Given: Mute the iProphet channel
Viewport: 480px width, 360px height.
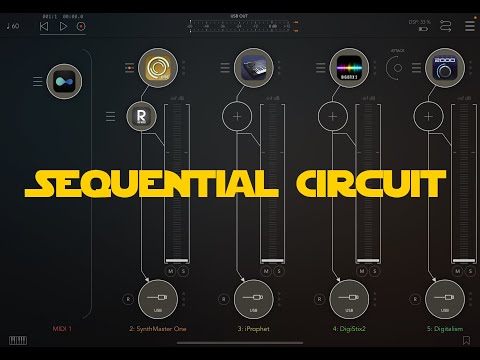Looking at the screenshot, I should 266,271.
